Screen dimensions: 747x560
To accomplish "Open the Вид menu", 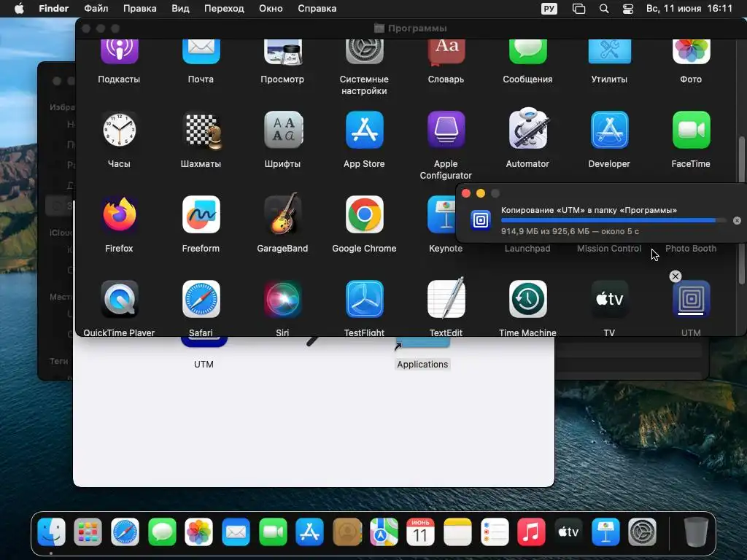I will pyautogui.click(x=180, y=9).
